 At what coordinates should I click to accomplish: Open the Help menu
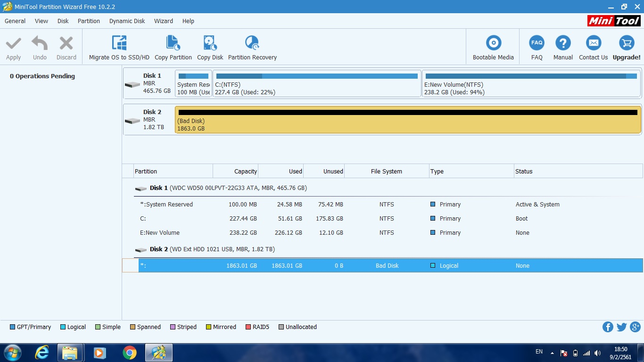(x=188, y=21)
